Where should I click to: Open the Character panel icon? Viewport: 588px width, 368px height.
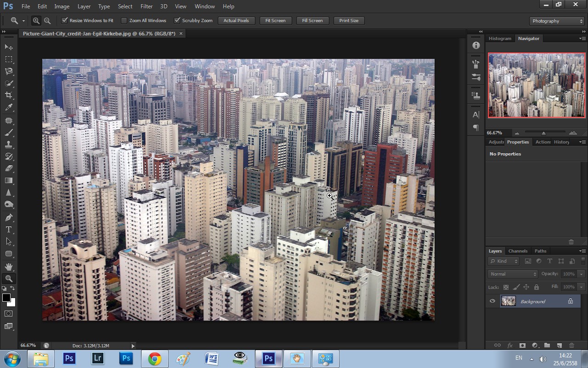pos(476,115)
